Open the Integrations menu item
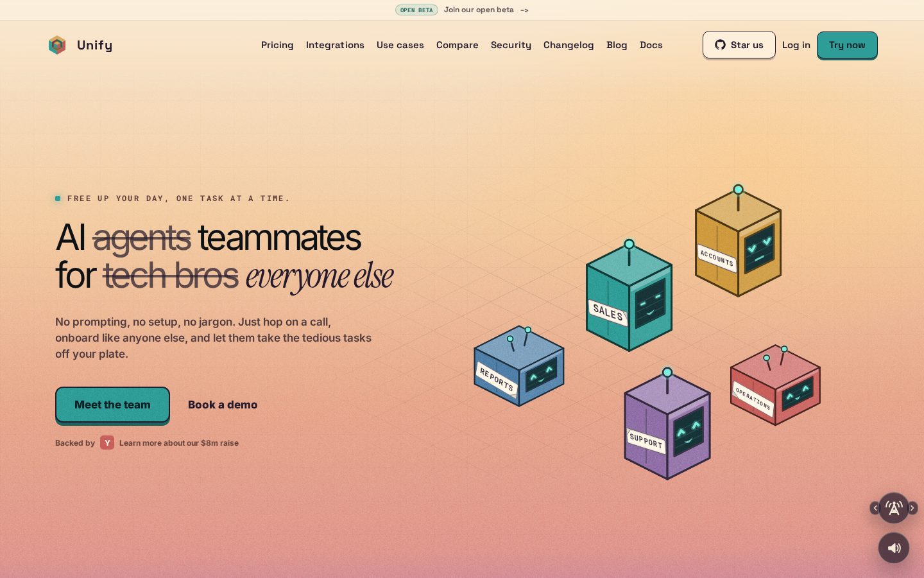 point(335,45)
